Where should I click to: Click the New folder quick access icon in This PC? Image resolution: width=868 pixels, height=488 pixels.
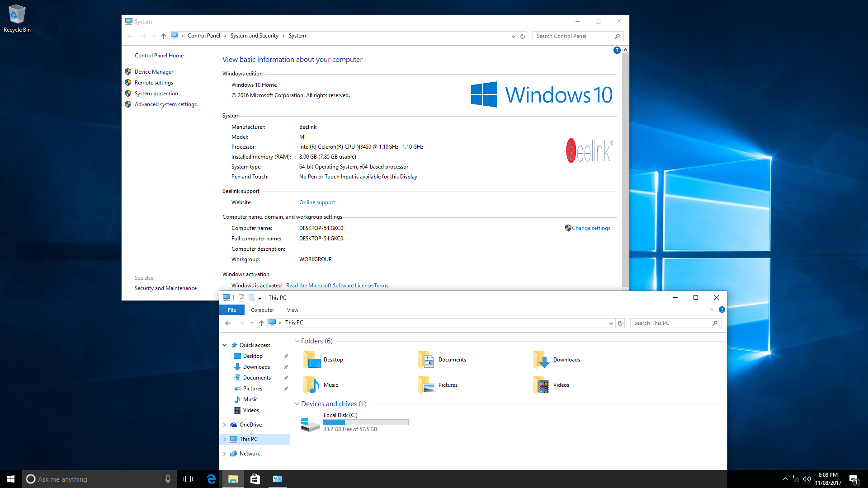[x=251, y=298]
